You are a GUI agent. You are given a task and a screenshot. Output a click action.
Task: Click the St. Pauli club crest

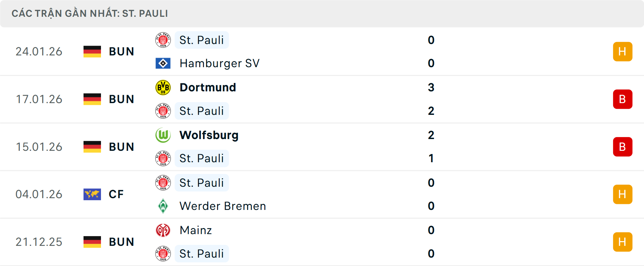(163, 40)
